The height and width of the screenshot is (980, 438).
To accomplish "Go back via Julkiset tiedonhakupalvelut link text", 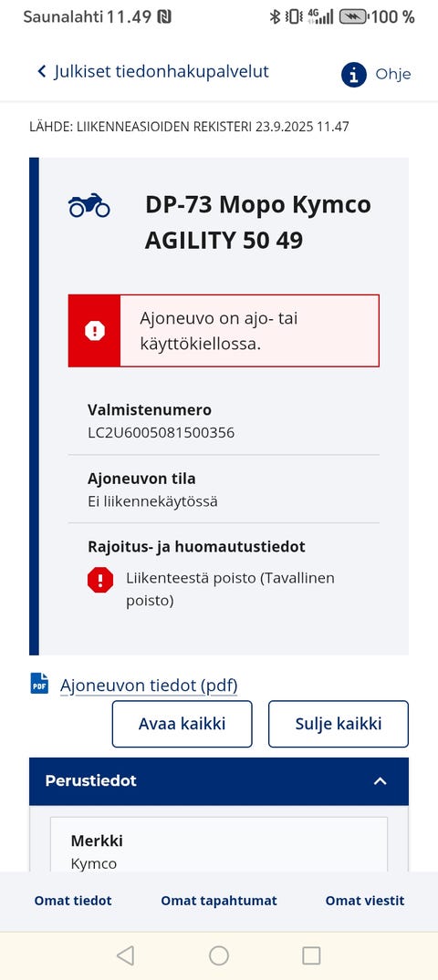I will [162, 72].
